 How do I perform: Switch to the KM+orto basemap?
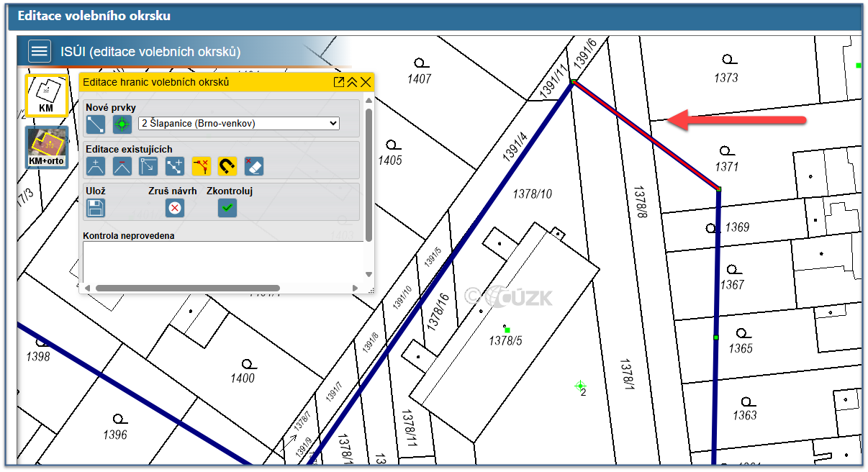47,147
